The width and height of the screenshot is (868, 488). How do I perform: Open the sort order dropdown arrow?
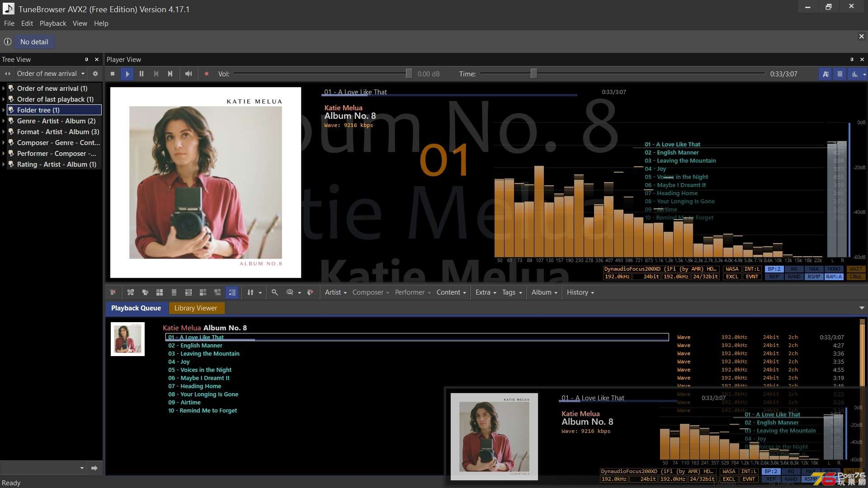click(260, 293)
